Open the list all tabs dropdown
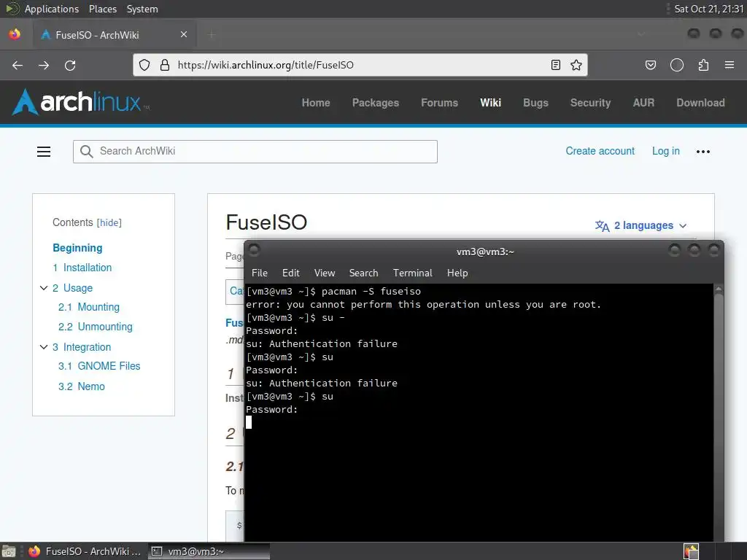Screen dimensions: 747x560 click(x=641, y=34)
